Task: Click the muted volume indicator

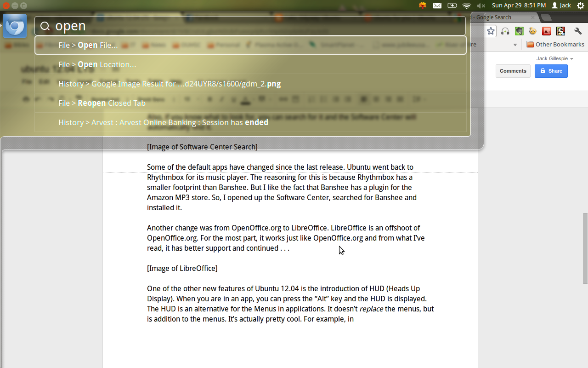Action: (481, 6)
